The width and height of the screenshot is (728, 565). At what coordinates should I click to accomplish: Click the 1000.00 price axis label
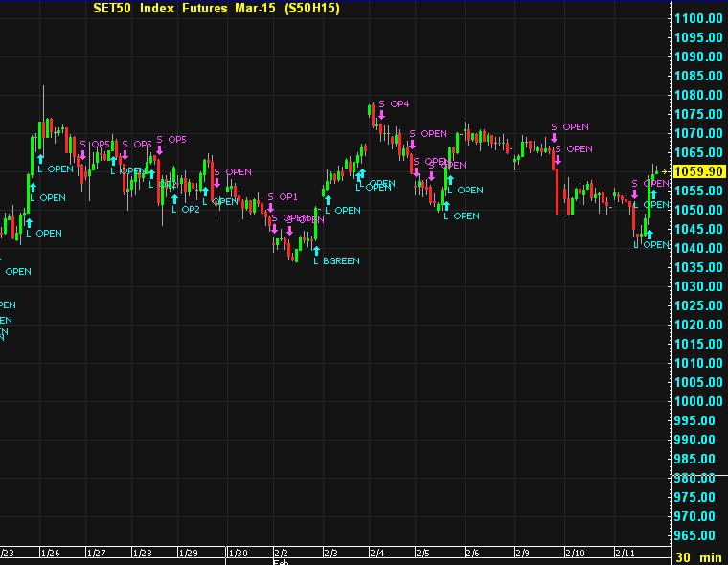pos(697,401)
